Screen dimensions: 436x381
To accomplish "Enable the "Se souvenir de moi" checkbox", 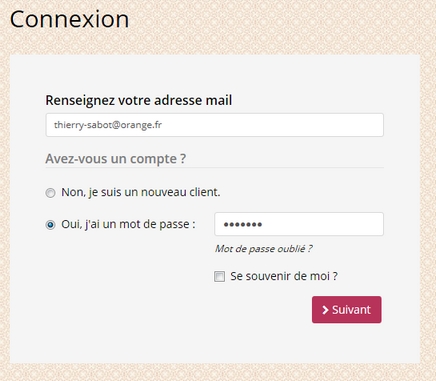I will click(219, 276).
